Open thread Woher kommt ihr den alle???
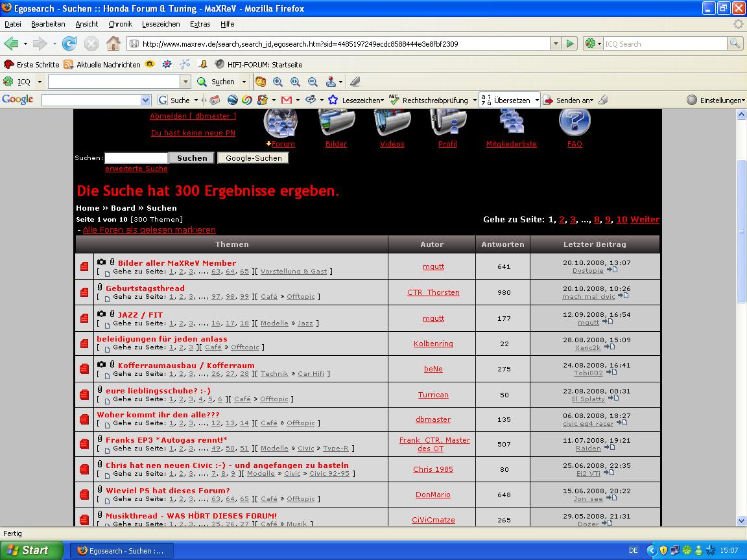Viewport: 747px width, 560px height. (158, 415)
